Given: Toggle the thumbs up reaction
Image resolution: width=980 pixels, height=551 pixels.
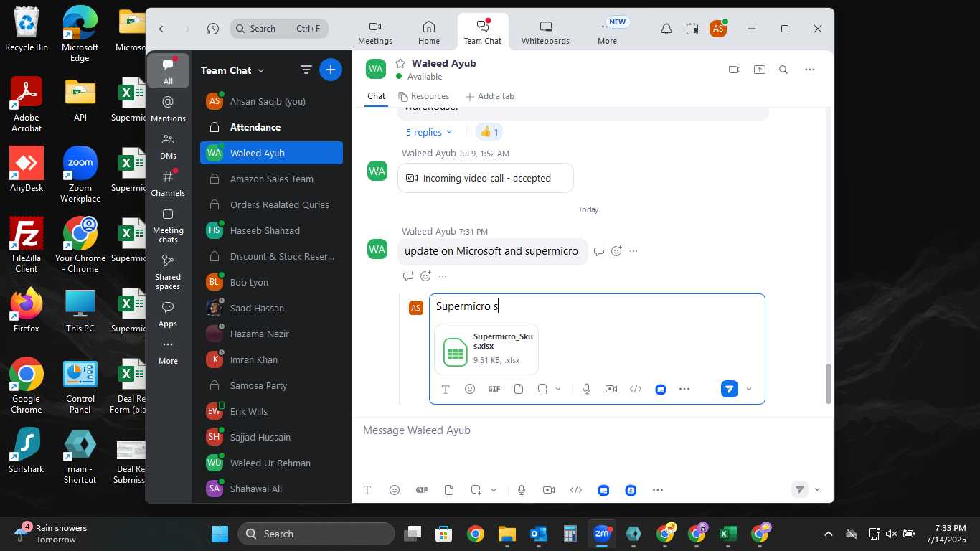Looking at the screenshot, I should 489,132.
